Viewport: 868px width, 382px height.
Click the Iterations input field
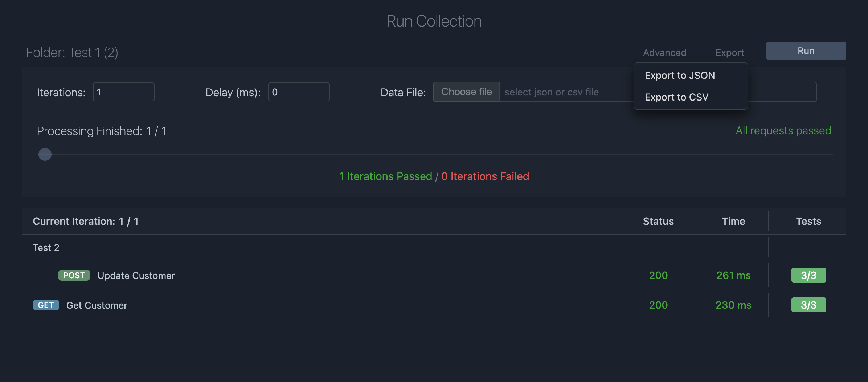123,92
